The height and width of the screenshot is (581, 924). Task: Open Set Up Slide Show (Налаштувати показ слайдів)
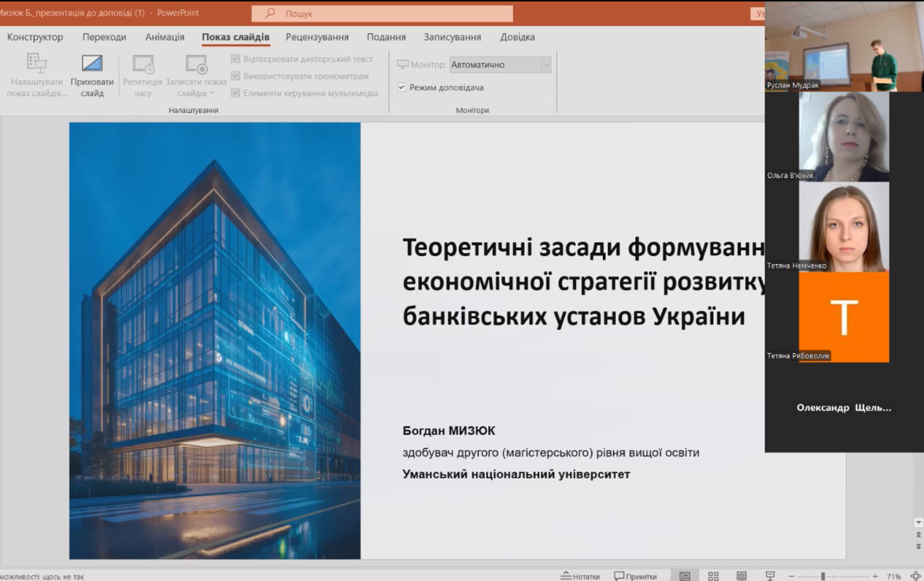(x=36, y=64)
